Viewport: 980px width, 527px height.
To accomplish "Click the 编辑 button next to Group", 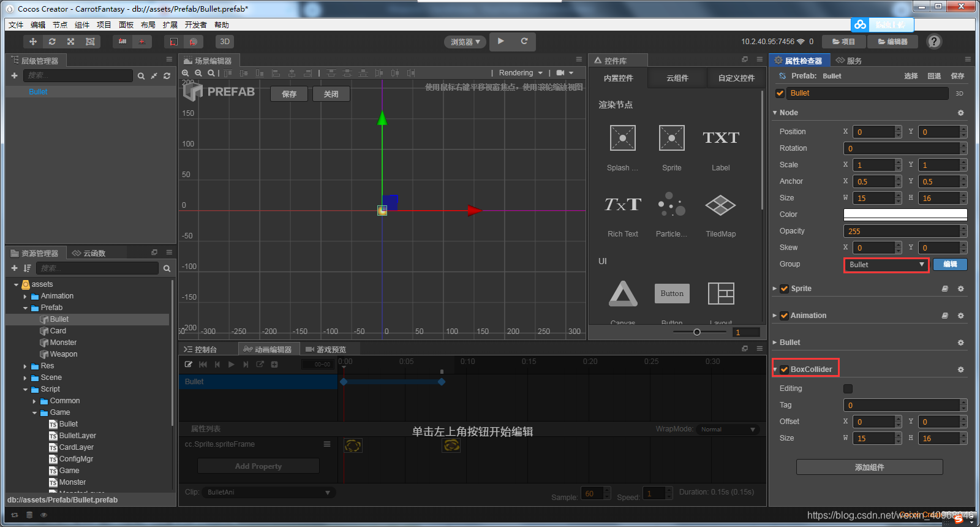I will click(x=950, y=264).
